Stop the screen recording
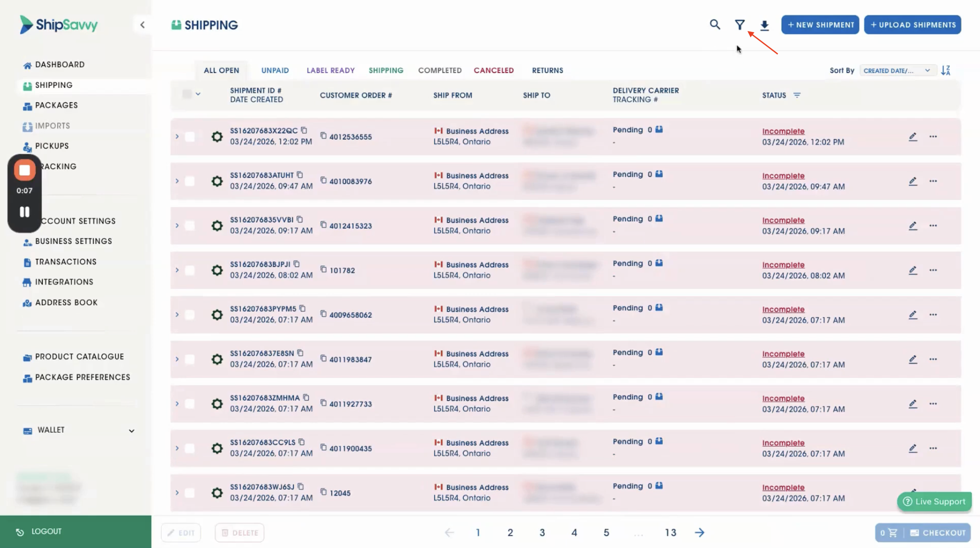Viewport: 980px width, 548px height. 24,170
